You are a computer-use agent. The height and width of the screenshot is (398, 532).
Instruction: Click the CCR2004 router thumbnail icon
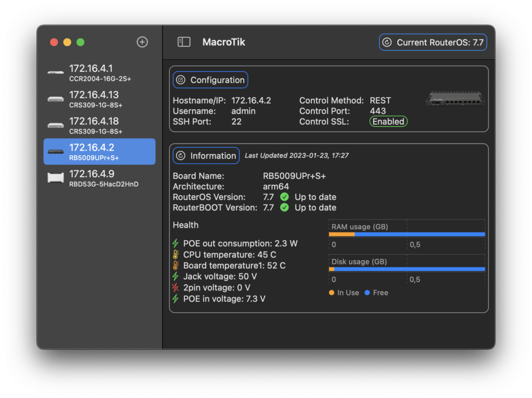click(56, 72)
